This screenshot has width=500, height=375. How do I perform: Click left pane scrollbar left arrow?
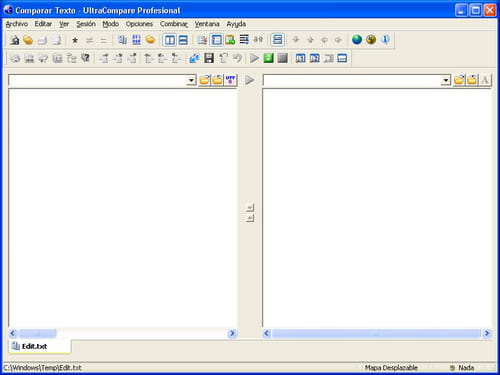[x=13, y=333]
